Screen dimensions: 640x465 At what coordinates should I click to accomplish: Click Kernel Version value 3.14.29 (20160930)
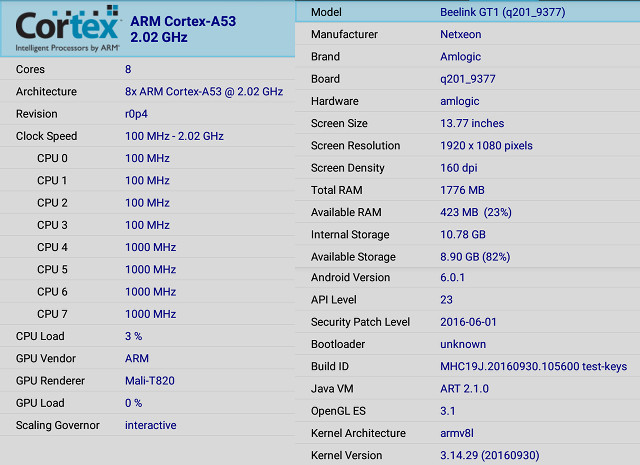coord(489,456)
